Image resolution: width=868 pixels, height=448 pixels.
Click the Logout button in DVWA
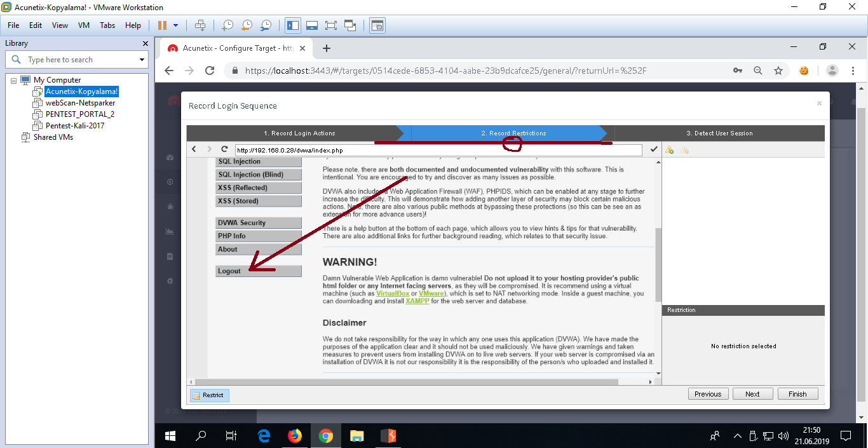(x=258, y=271)
